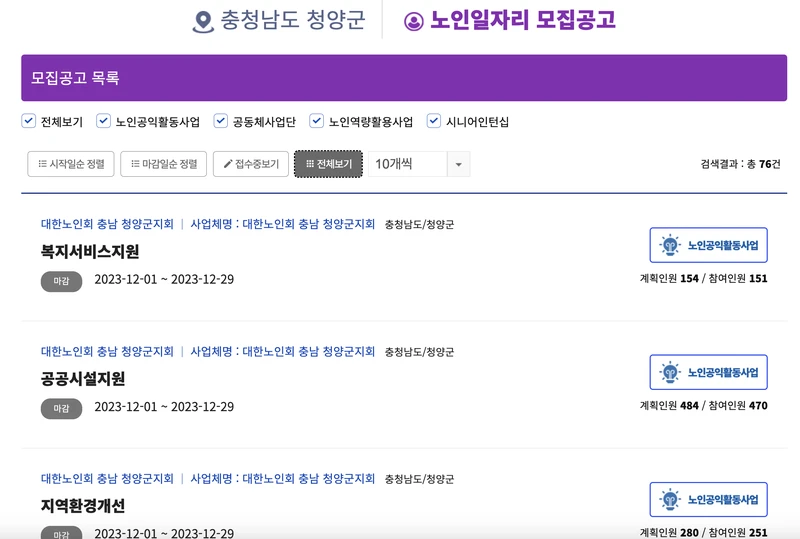The image size is (800, 539).
Task: Open the 지역환경개선 posting title
Action: pyautogui.click(x=83, y=505)
